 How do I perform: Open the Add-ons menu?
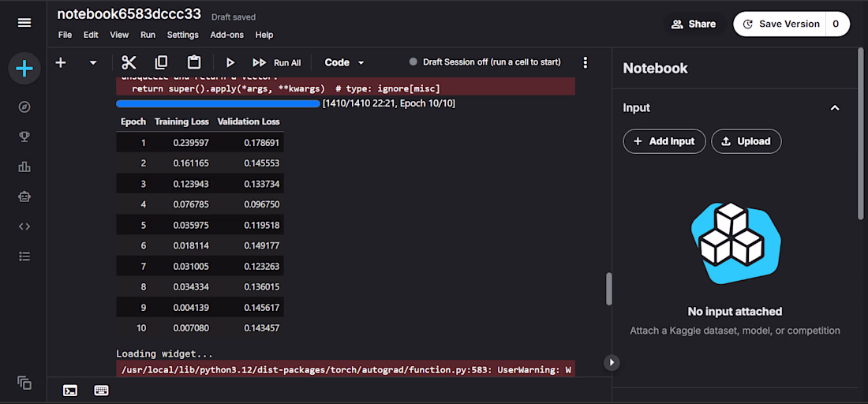click(227, 35)
